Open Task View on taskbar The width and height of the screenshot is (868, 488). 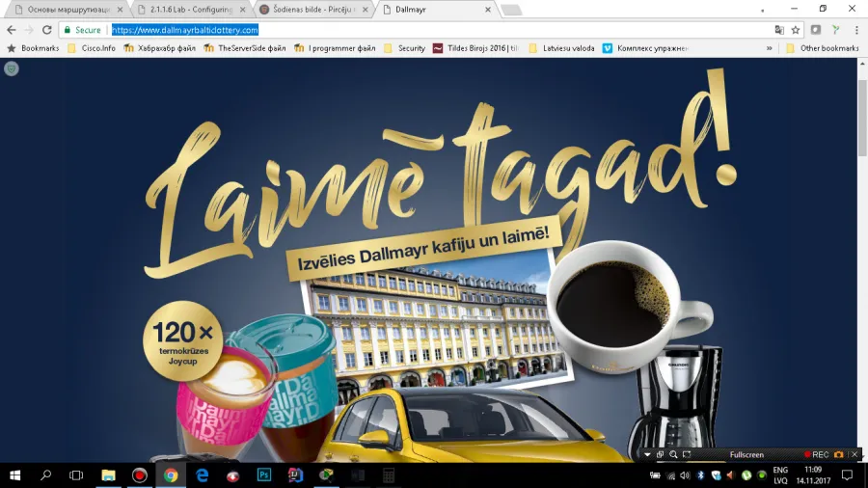(x=76, y=474)
